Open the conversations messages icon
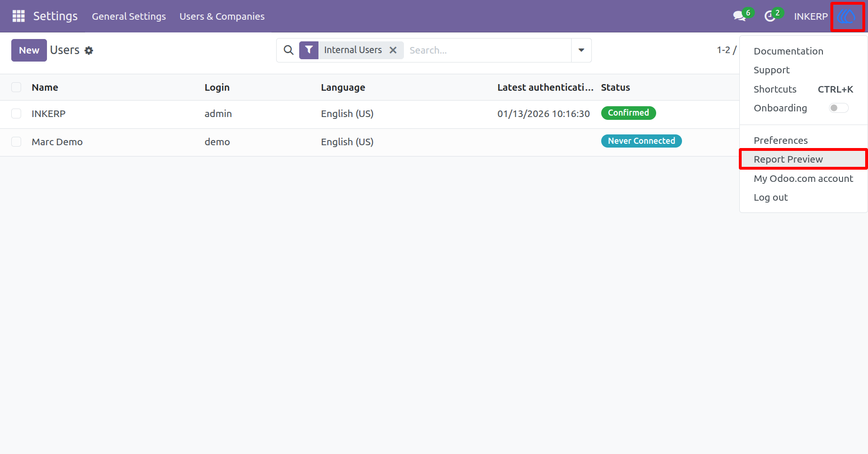The image size is (868, 454). click(740, 16)
